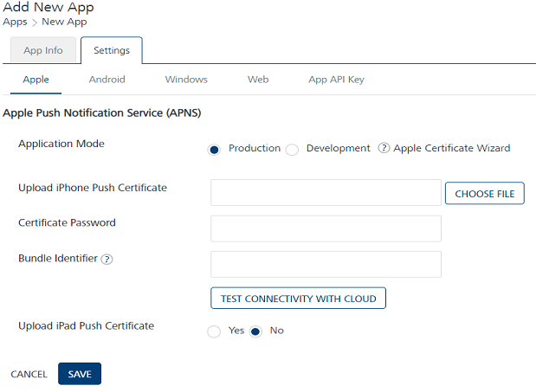This screenshot has height=392, width=536.
Task: Choose No for iPad Push Certificate
Action: tap(256, 331)
